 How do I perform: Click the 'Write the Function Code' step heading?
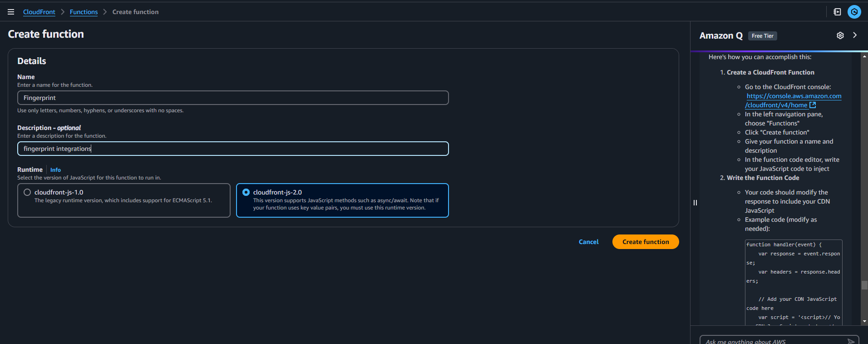tap(763, 178)
